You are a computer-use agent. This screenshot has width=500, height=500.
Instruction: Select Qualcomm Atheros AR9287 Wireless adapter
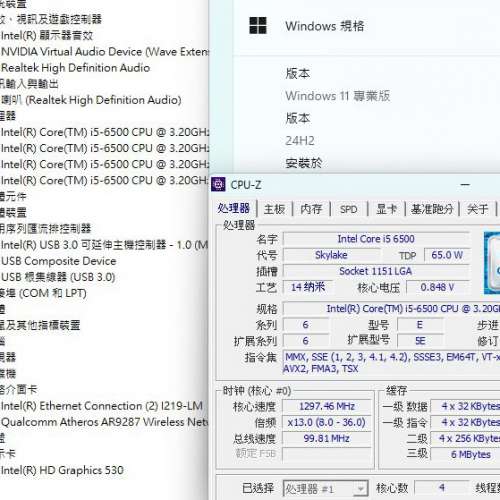coord(105,422)
